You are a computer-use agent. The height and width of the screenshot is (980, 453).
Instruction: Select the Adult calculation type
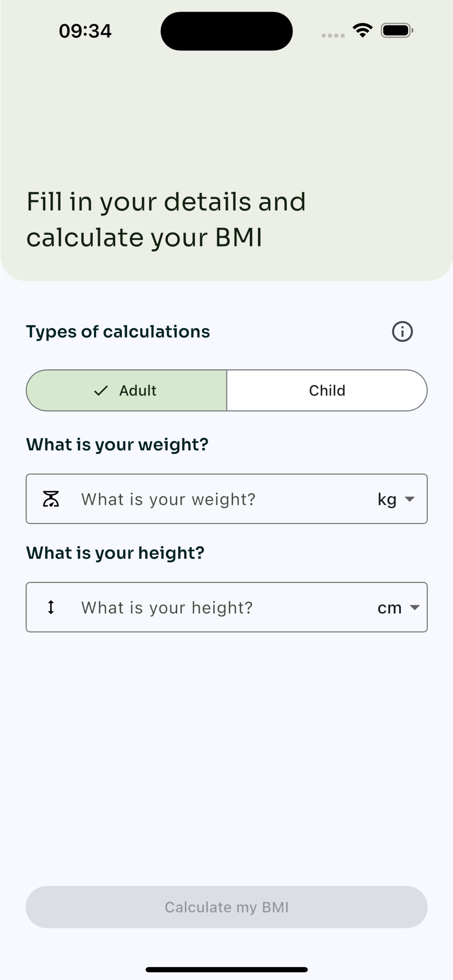127,390
